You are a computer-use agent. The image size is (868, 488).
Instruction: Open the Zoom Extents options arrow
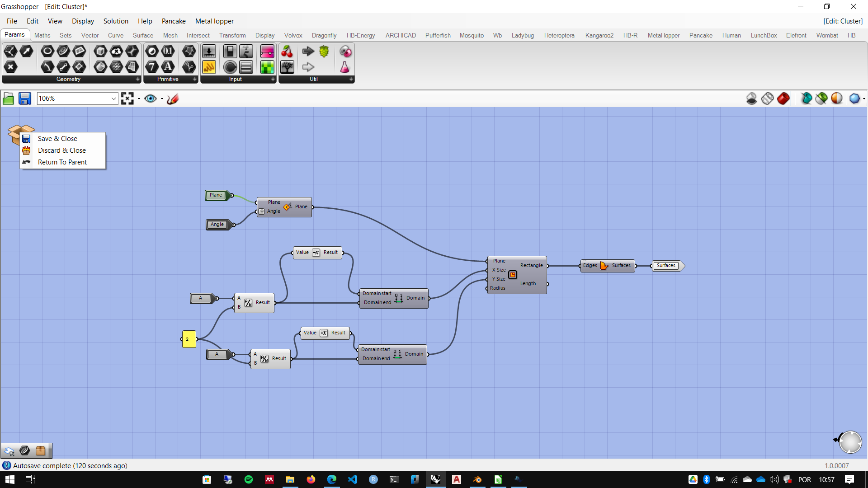(139, 99)
